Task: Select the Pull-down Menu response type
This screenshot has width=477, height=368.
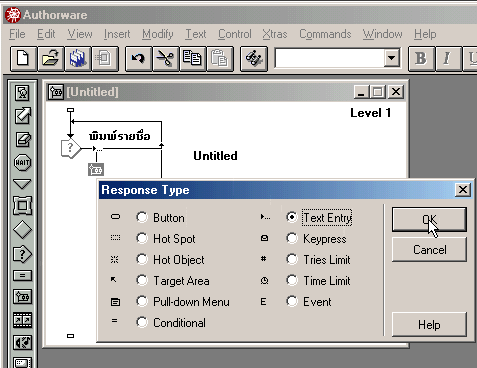Action: click(142, 302)
